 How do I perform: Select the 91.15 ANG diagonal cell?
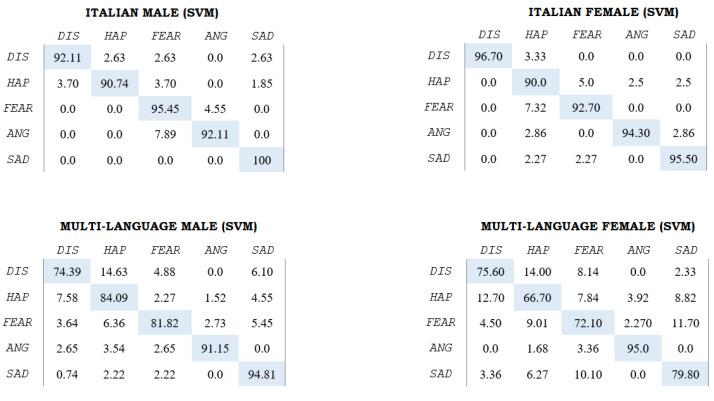click(x=216, y=348)
